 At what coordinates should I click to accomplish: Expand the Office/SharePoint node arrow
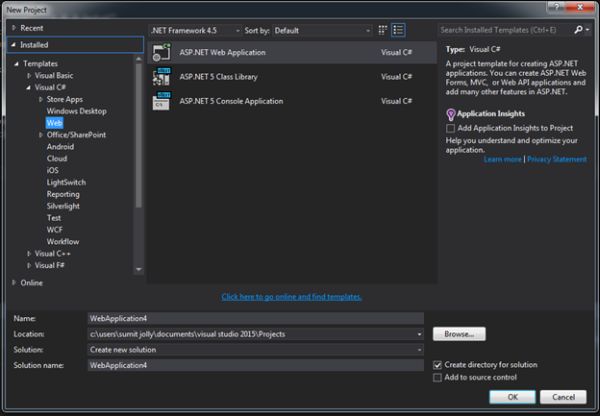[41, 135]
